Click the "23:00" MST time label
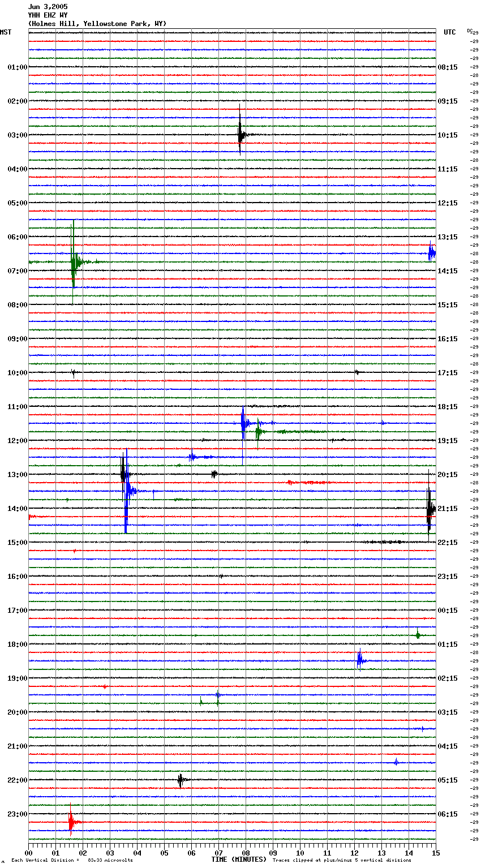This screenshot has width=481, height=868. point(18,814)
